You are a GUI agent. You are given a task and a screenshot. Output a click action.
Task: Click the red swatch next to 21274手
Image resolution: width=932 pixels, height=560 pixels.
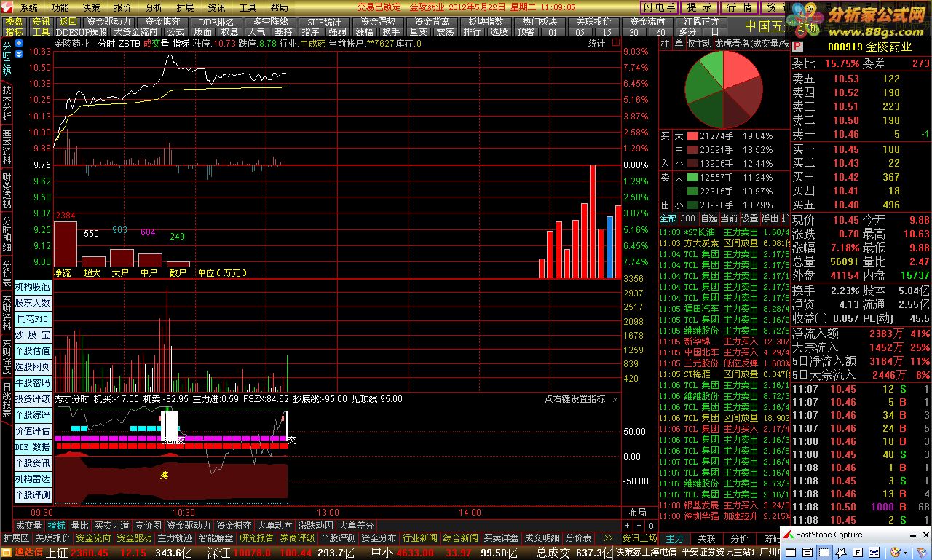pyautogui.click(x=692, y=136)
